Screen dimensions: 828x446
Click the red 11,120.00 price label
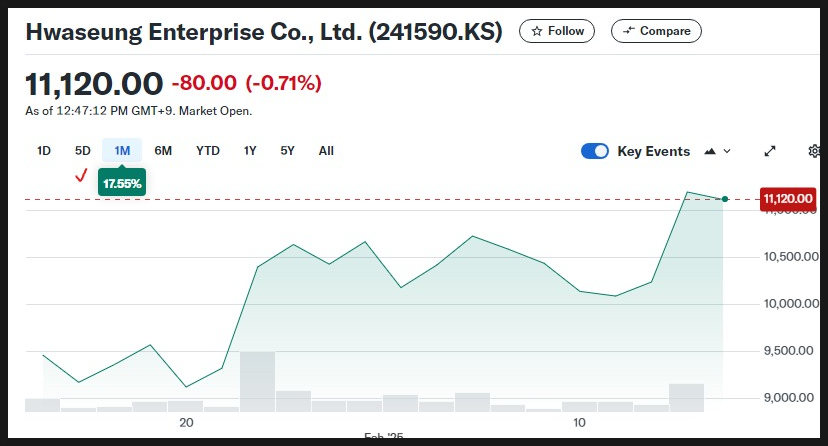tap(788, 199)
